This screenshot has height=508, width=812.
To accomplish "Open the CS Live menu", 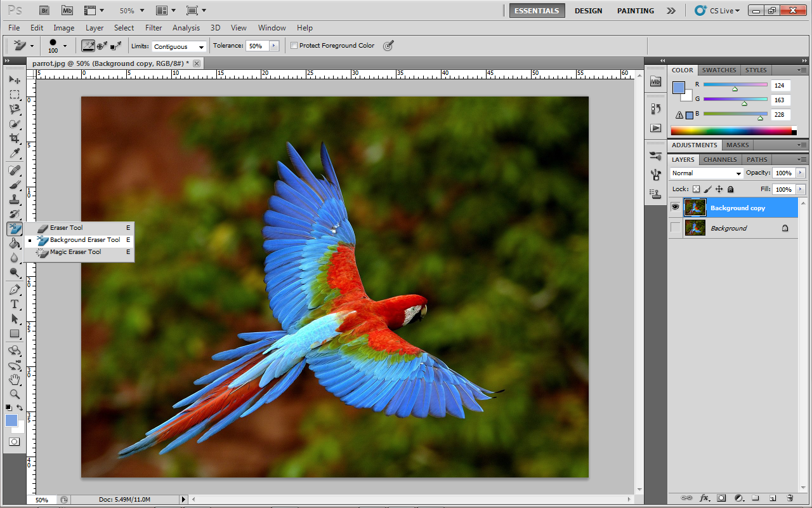I will coord(717,11).
